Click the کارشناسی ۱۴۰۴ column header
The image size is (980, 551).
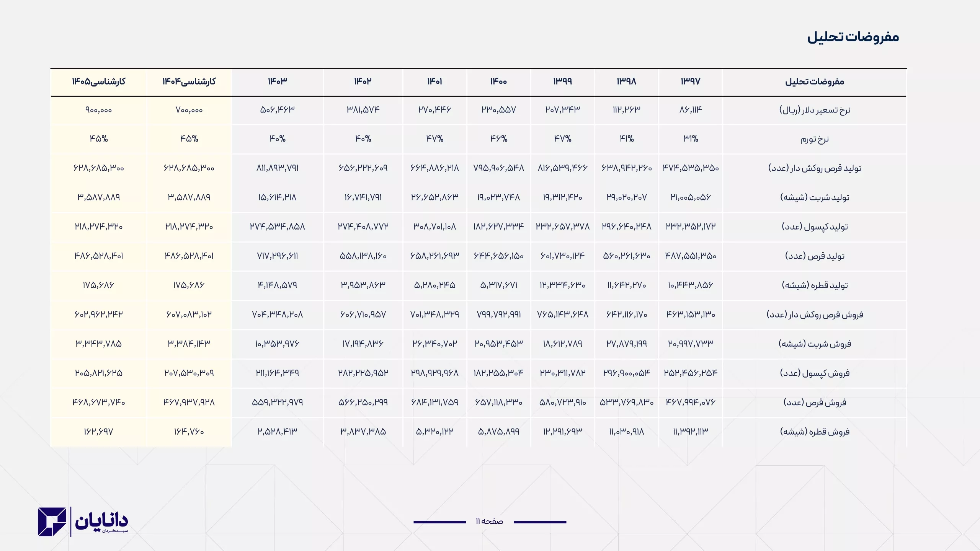[189, 82]
